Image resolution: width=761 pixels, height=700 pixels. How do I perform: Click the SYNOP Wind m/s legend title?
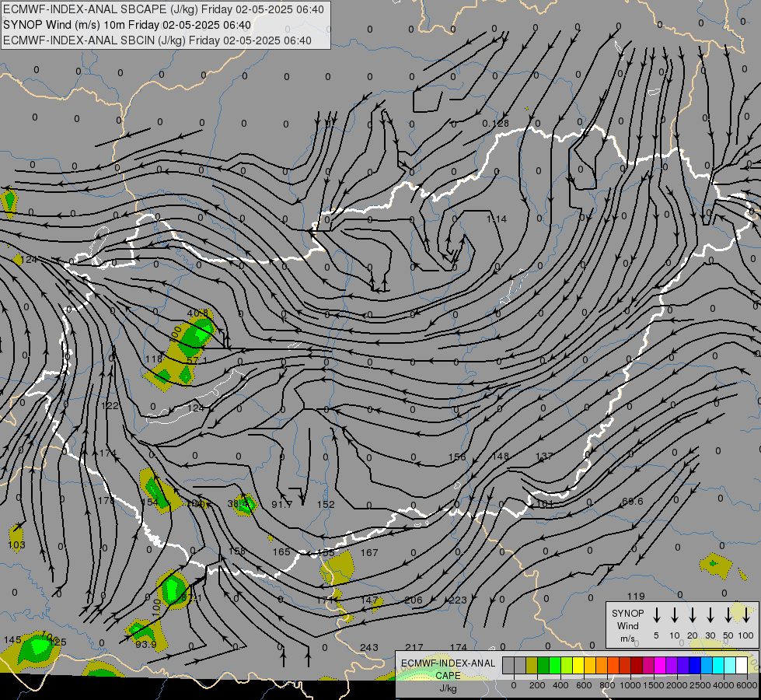[627, 626]
